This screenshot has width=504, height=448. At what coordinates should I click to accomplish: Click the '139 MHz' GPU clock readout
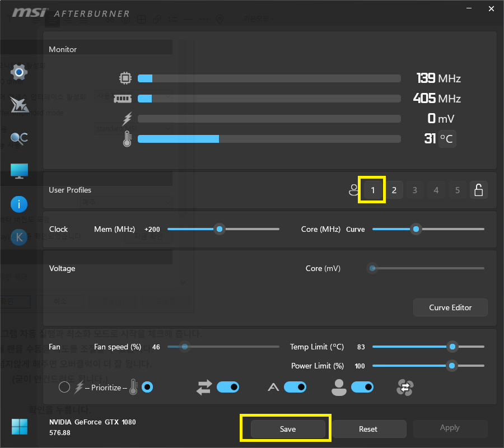click(x=438, y=78)
